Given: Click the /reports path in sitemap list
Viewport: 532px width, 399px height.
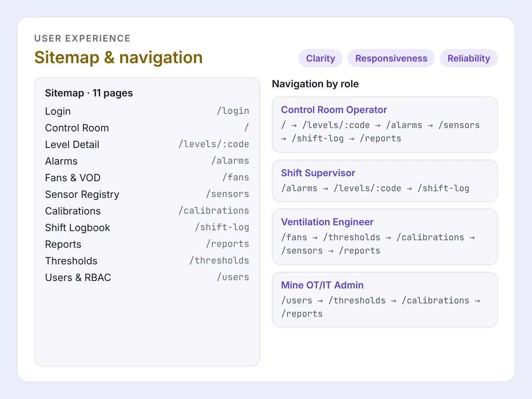Looking at the screenshot, I should (227, 244).
